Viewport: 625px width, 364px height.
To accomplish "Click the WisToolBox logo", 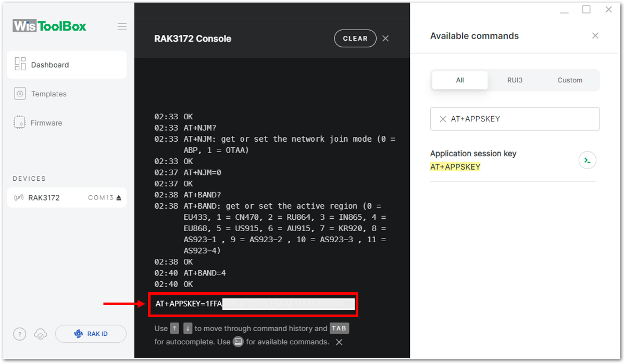I will 50,26.
